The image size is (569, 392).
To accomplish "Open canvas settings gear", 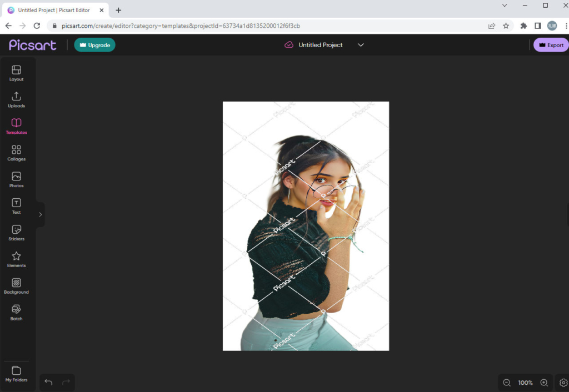I will tap(563, 383).
